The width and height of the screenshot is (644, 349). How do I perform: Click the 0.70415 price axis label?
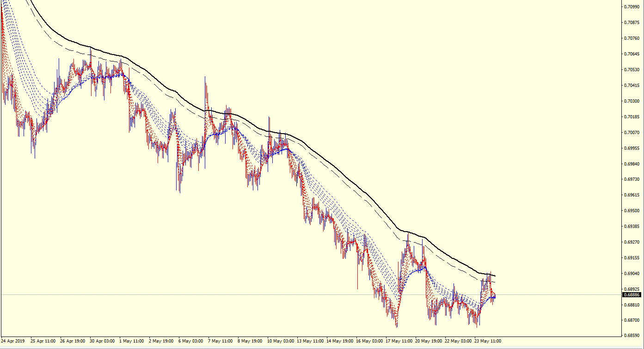pos(631,86)
